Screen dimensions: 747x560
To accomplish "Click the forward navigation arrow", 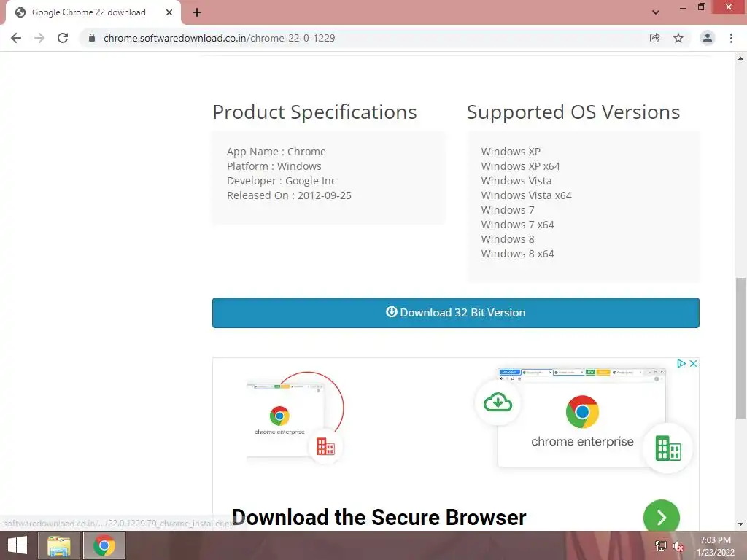I will point(39,38).
